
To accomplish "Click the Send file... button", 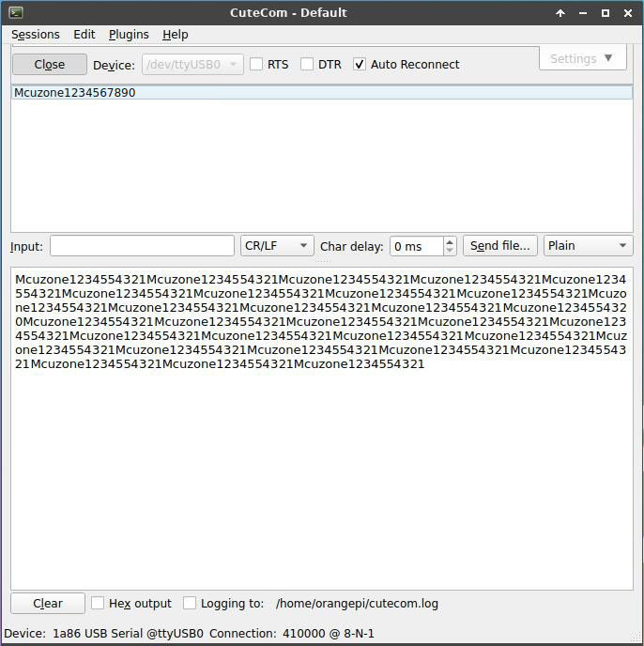I will point(500,246).
